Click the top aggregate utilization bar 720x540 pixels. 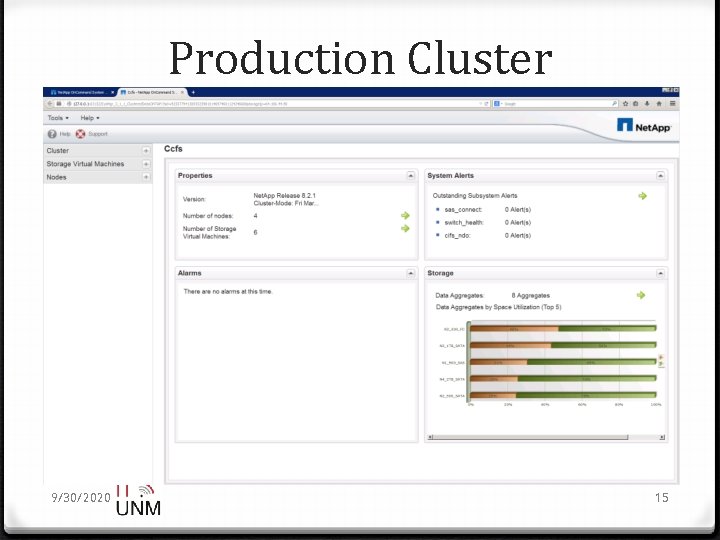(563, 328)
